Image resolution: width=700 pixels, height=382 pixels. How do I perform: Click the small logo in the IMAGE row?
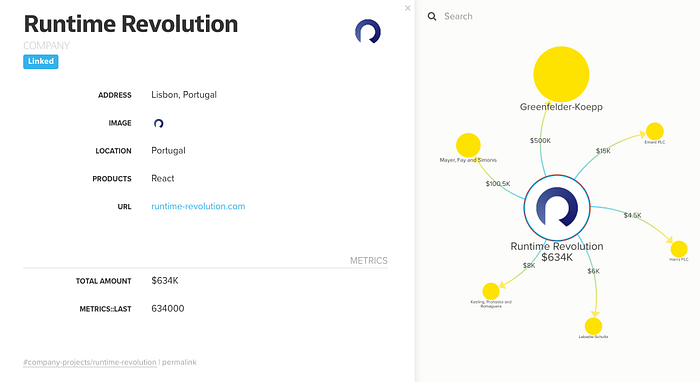point(158,123)
